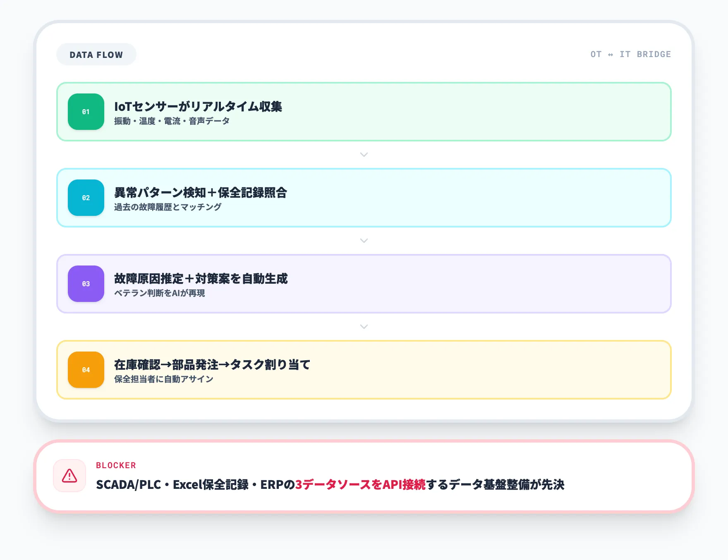The image size is (728, 560).
Task: Expand the chevron below IoTセンサー card
Action: coord(364,154)
